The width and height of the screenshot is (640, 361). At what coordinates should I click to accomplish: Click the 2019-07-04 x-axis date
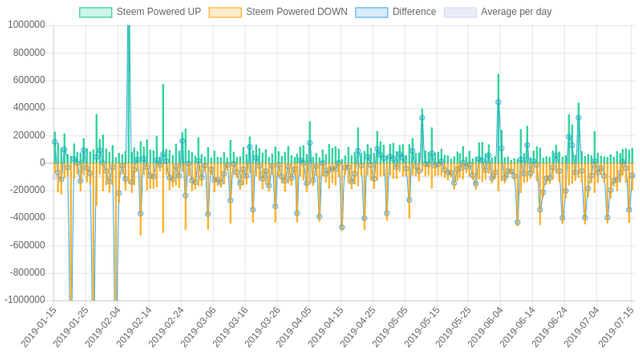coord(581,327)
